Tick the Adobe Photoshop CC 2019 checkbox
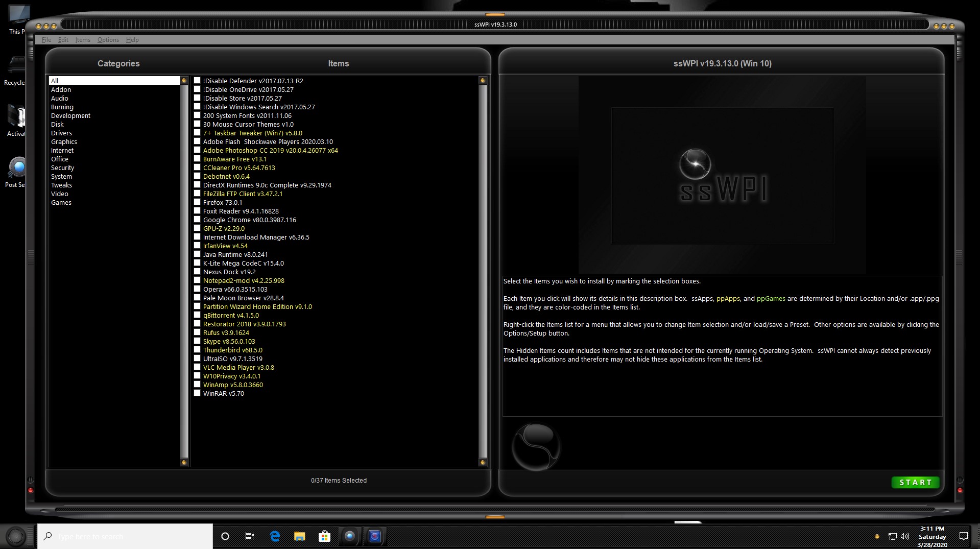The height and width of the screenshot is (549, 980). (197, 150)
